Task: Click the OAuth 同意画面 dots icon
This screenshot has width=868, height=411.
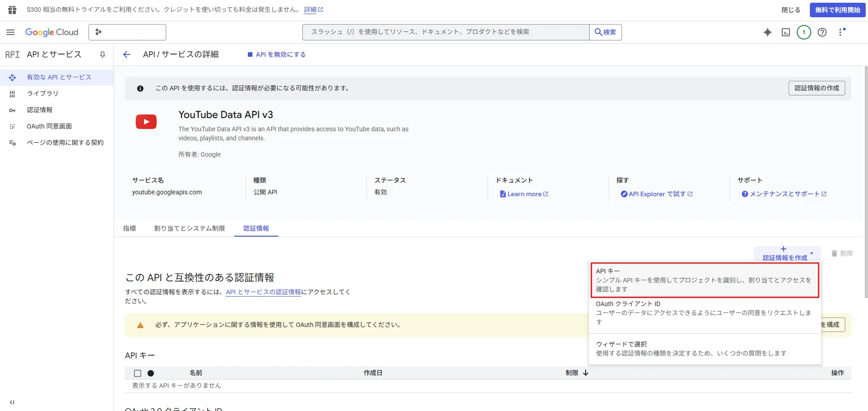Action: (12, 126)
